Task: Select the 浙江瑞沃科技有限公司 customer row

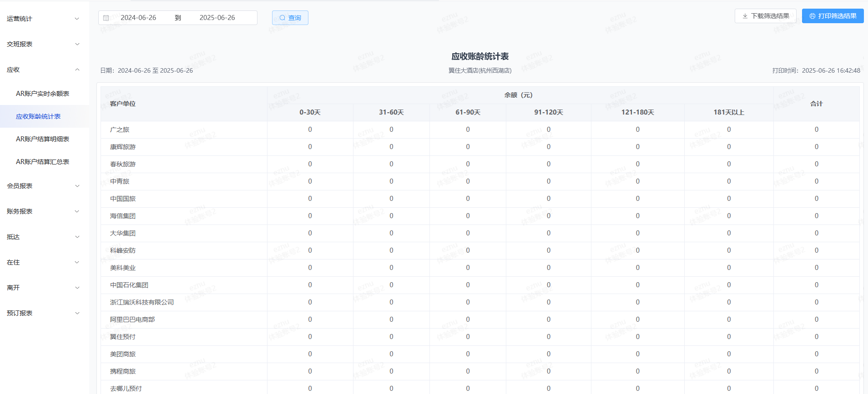Action: 480,302
